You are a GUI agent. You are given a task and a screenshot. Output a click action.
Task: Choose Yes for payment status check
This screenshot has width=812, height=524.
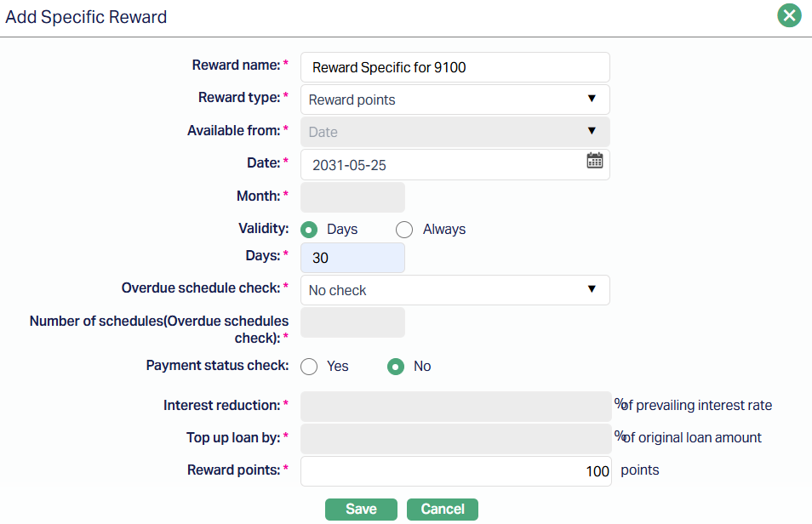click(x=310, y=367)
